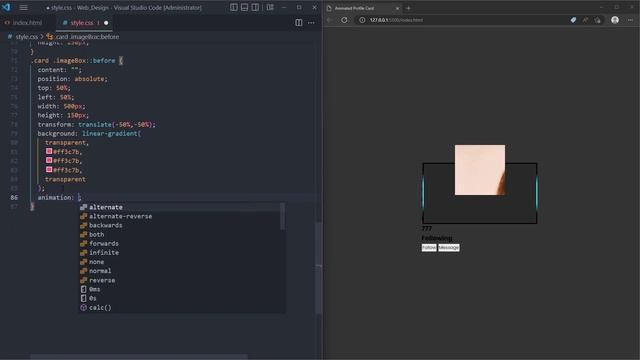Open a new browser tab
Image resolution: width=640 pixels, height=360 pixels.
point(408,8)
